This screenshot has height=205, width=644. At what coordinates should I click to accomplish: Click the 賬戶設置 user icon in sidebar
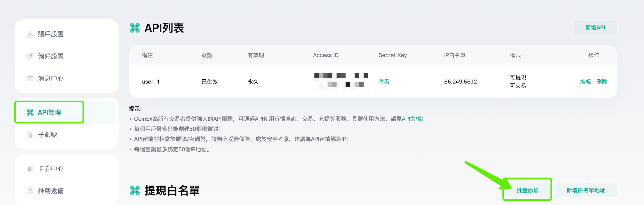(x=30, y=34)
